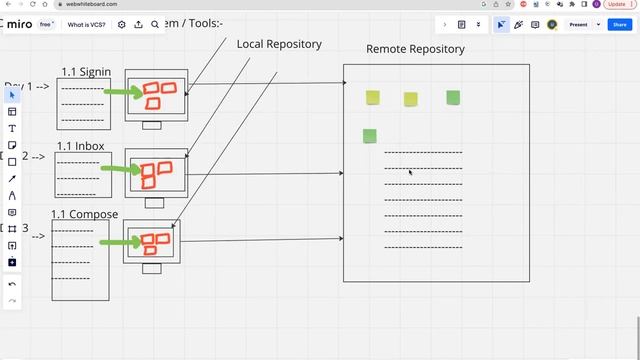The width and height of the screenshot is (640, 360).
Task: Select the 'Remote Repository' text
Action: point(415,49)
